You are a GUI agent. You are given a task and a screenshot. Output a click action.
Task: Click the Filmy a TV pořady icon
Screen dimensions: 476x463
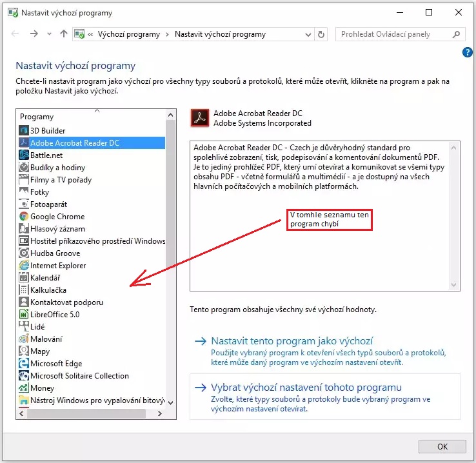tap(24, 180)
